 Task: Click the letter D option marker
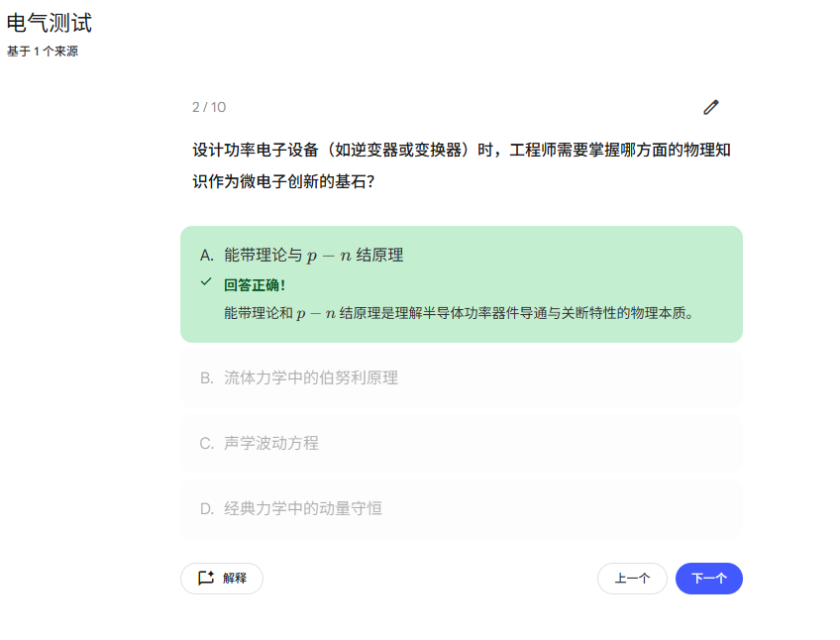tap(207, 509)
